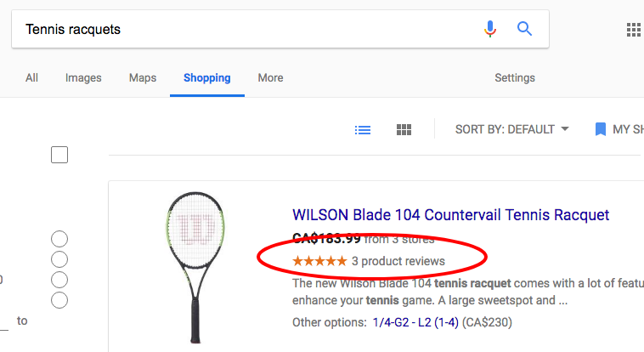Image resolution: width=644 pixels, height=352 pixels.
Task: Tick the square checkbox in left sidebar
Action: tap(59, 155)
